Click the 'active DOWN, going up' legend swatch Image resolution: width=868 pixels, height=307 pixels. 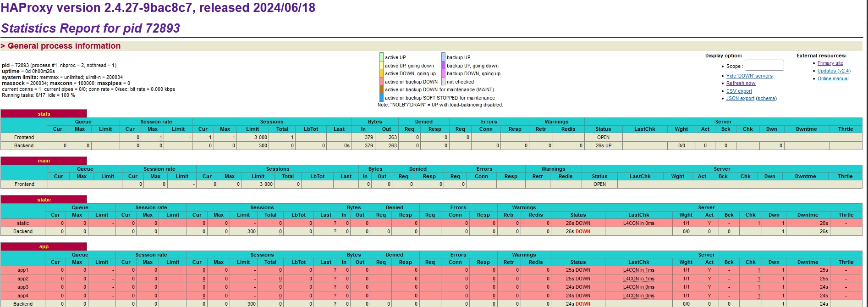click(381, 73)
